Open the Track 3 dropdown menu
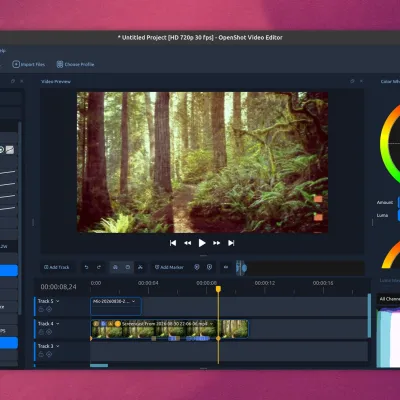400x400 pixels. click(x=58, y=346)
